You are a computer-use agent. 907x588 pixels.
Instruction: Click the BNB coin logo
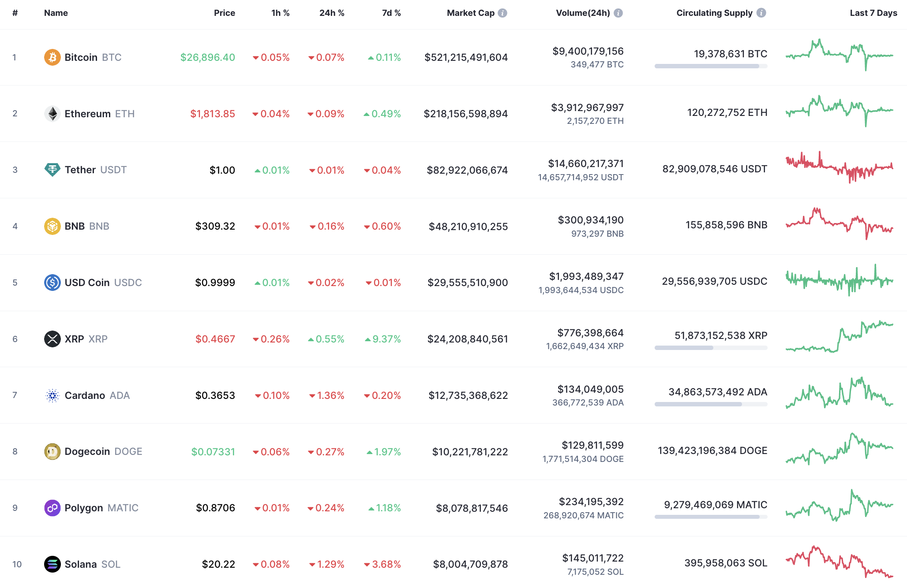tap(52, 226)
